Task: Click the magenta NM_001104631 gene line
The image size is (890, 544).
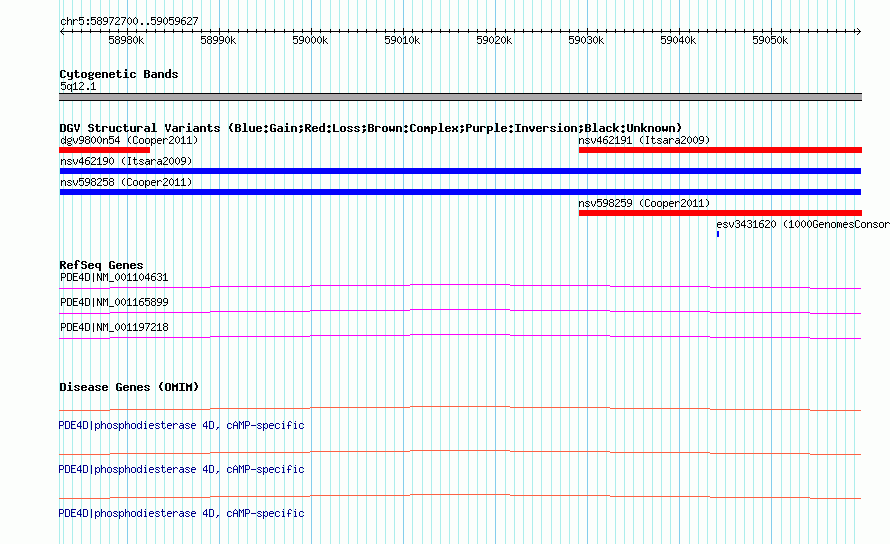Action: (460, 284)
